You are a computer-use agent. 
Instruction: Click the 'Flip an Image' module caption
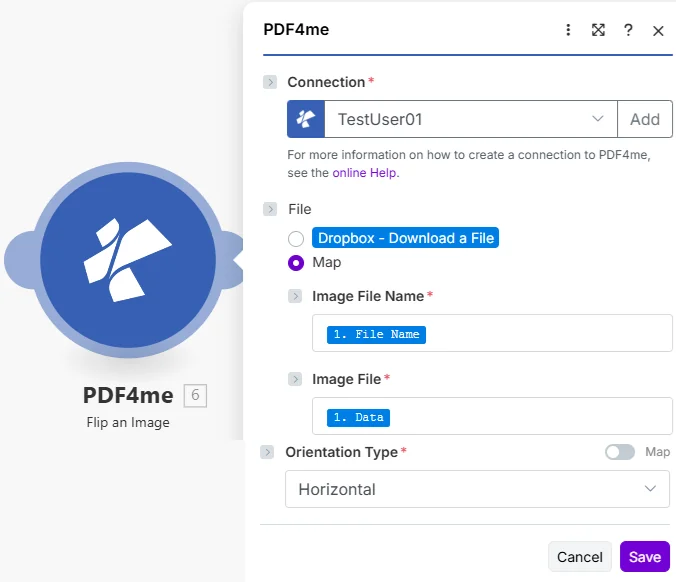[x=128, y=422]
